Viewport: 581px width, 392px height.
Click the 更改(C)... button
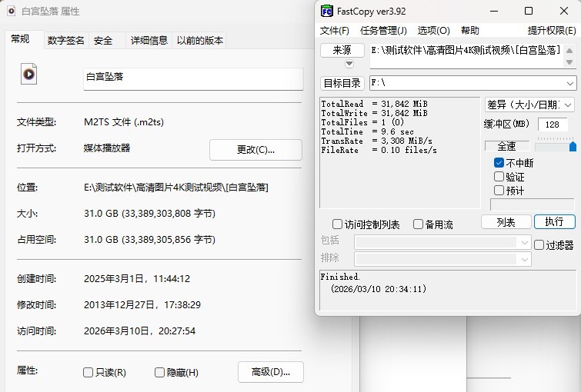tap(255, 150)
